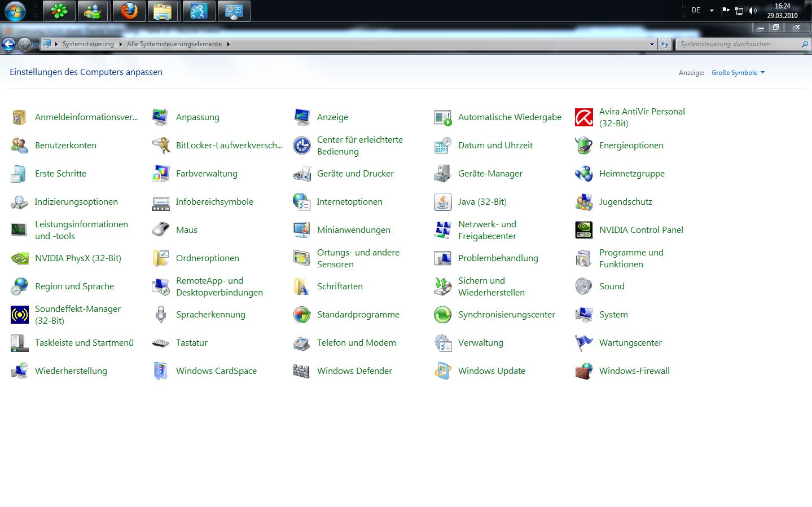Click the Windows Defender wall icon
The image size is (812, 507).
[301, 371]
